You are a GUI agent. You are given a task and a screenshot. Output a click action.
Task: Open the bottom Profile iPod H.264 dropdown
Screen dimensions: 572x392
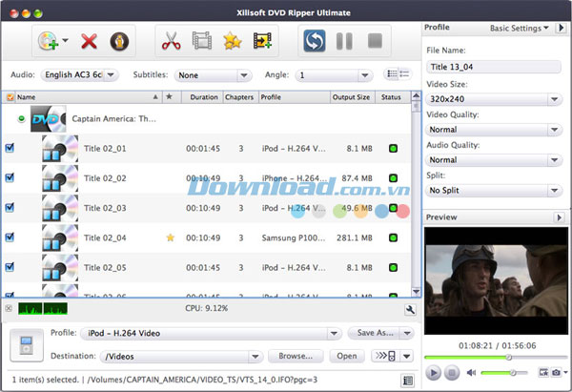coord(211,333)
